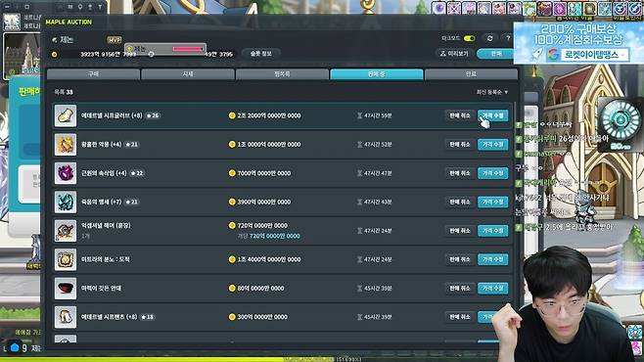
Task: Click the MVP badge beside the character name
Action: pos(115,40)
